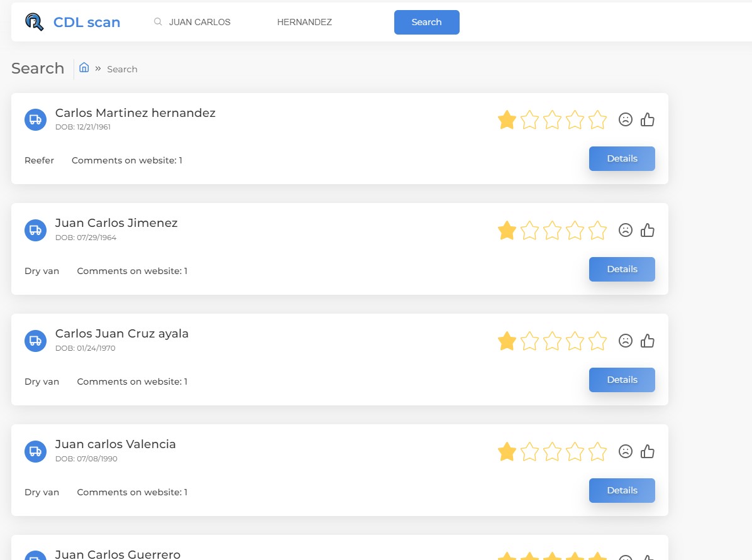
Task: Click thumbs up icon for Juan Carlos Jimenez
Action: [x=648, y=230]
